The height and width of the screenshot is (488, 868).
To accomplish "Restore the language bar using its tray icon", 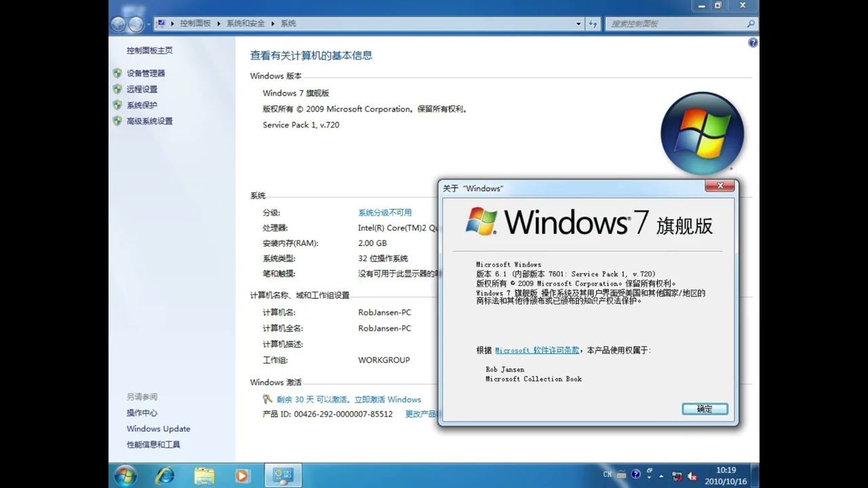I will (x=649, y=470).
